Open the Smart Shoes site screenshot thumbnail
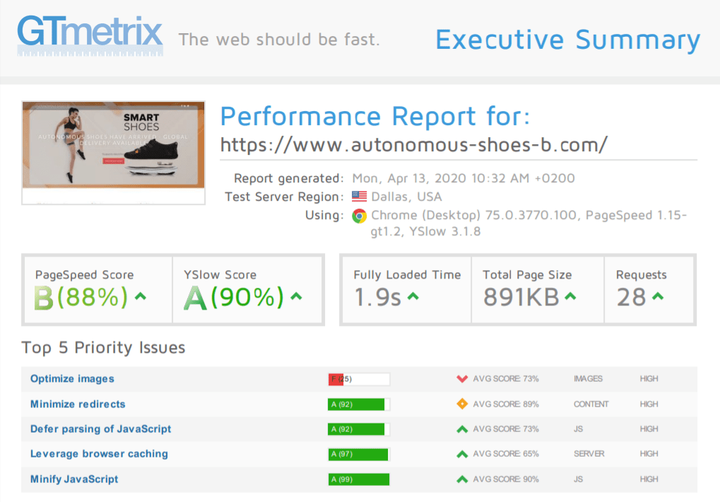The width and height of the screenshot is (720, 502). point(113,152)
